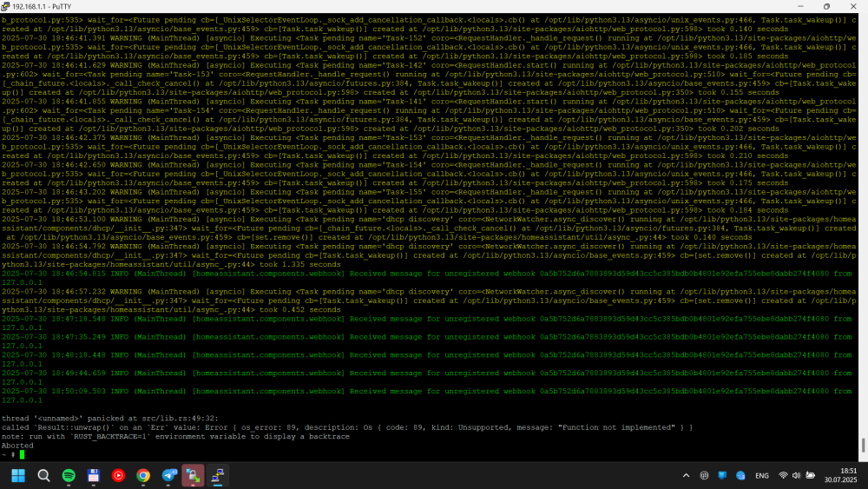Click the PuTTY vertical scrollbar thumb
The width and height of the screenshot is (868, 489).
(x=863, y=445)
